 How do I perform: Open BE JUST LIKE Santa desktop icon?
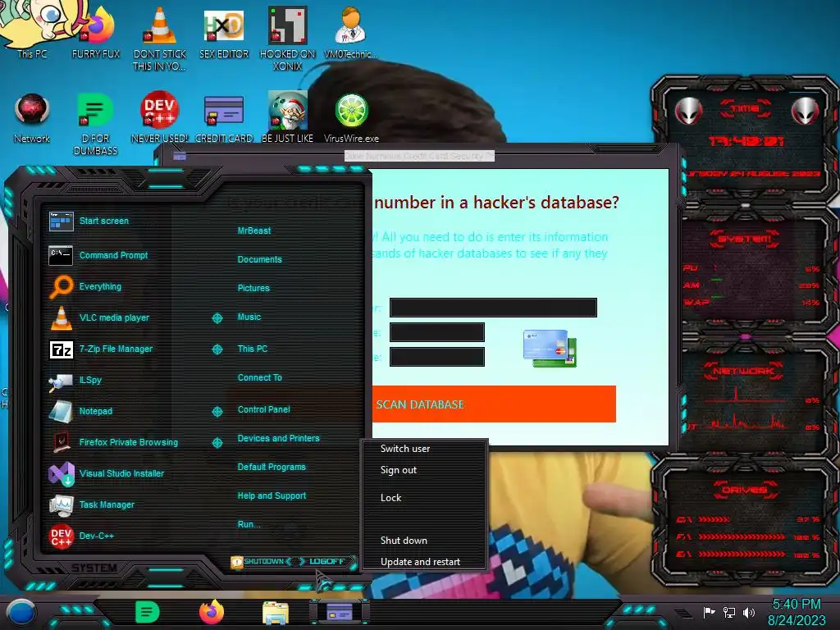pos(288,118)
